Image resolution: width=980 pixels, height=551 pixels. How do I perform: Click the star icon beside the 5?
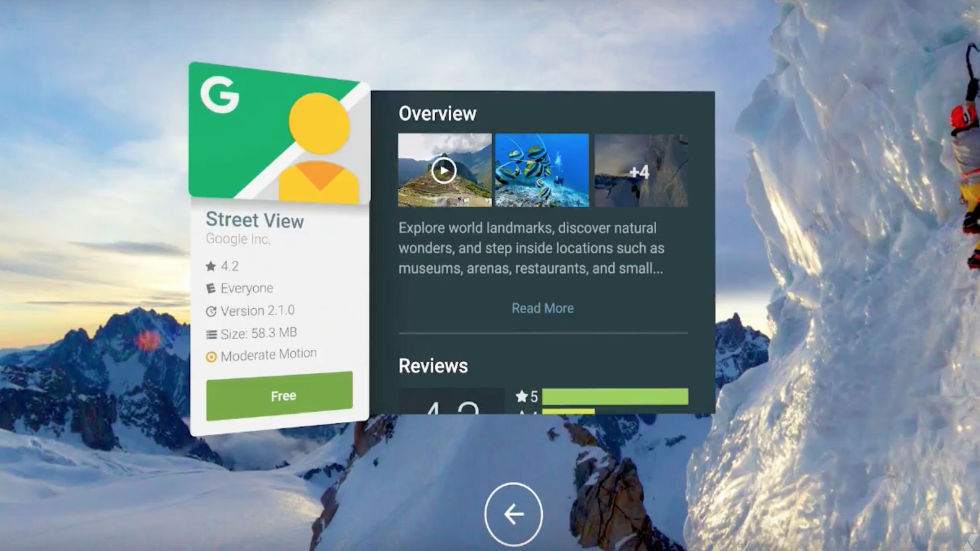click(x=522, y=396)
